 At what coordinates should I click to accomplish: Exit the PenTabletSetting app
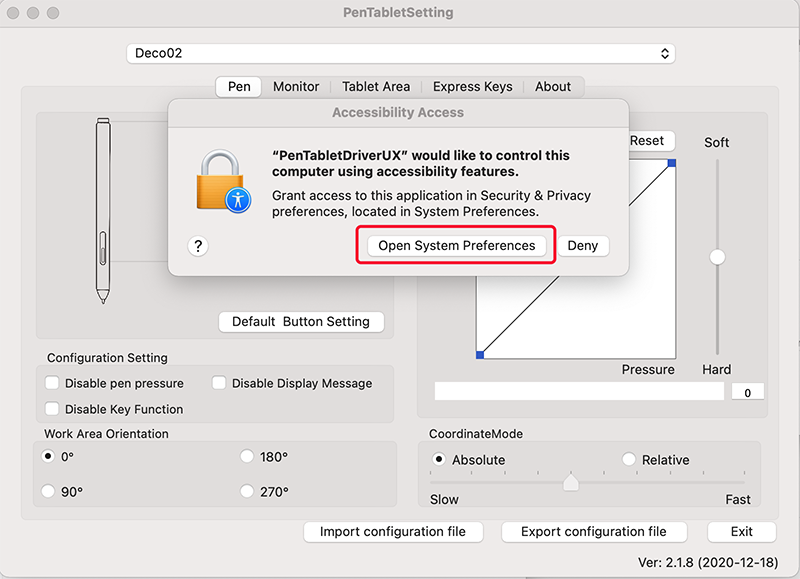coord(741,532)
